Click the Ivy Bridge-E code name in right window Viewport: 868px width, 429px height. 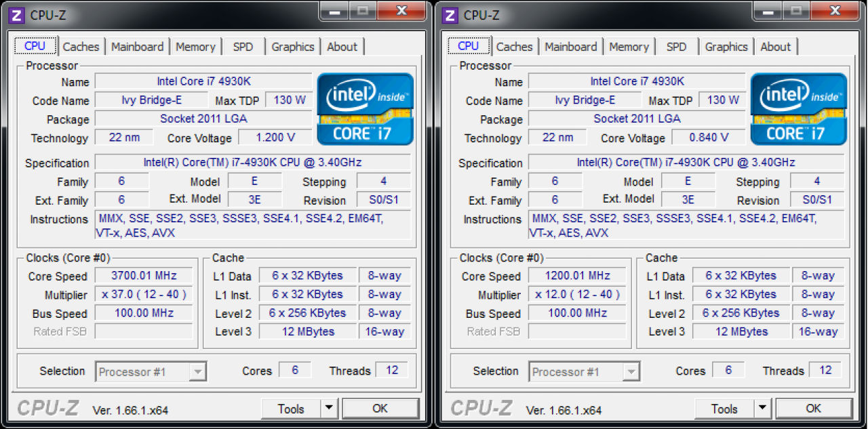pyautogui.click(x=585, y=100)
